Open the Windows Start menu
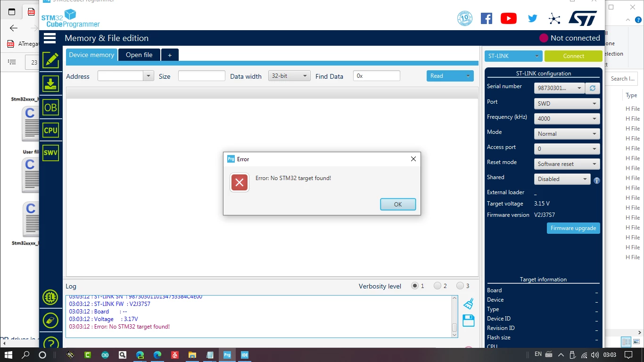Screen dimensions: 644x362 pos(8,355)
